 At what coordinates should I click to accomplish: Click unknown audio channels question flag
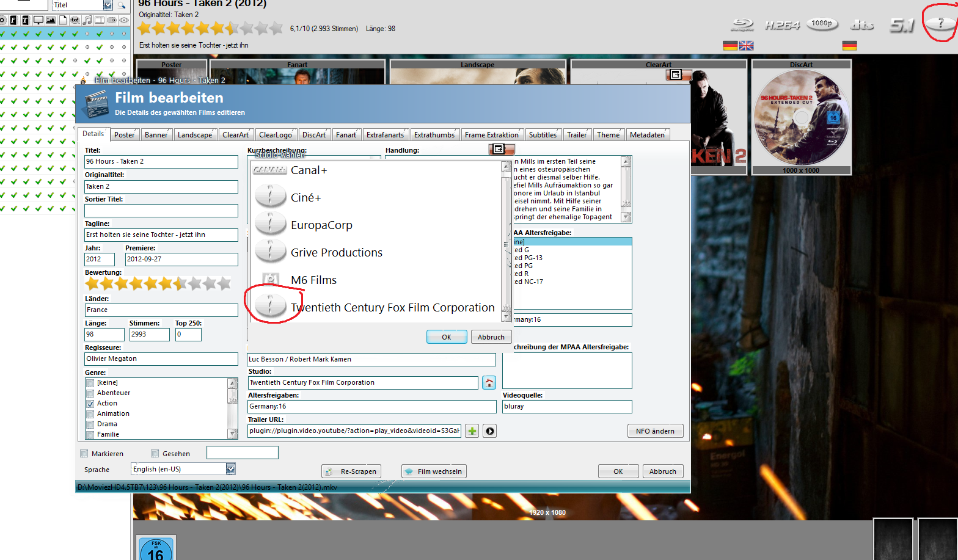pos(940,24)
